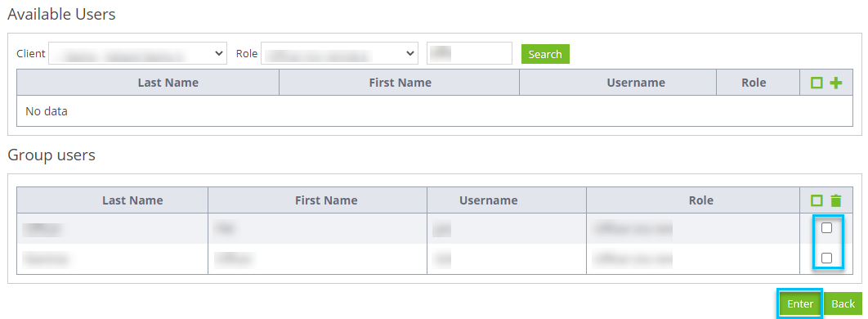Sort Group users by First Name header
Viewport: 868px width, 319px height.
(326, 200)
